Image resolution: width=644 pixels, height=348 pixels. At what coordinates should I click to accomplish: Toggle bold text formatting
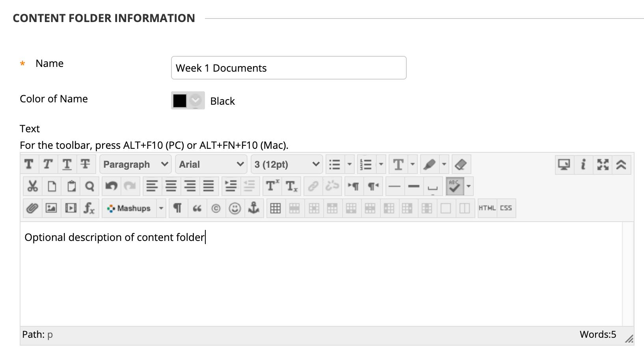[x=29, y=164]
